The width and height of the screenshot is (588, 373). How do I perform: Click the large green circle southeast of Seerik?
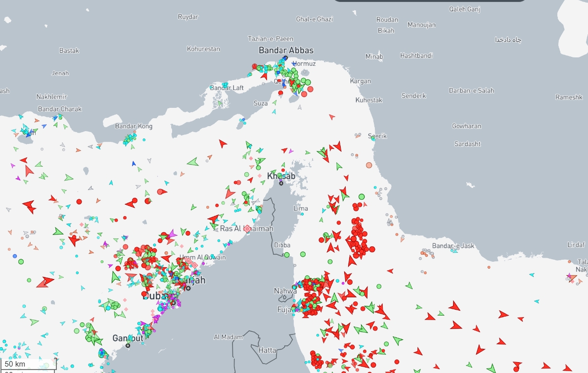(x=362, y=197)
